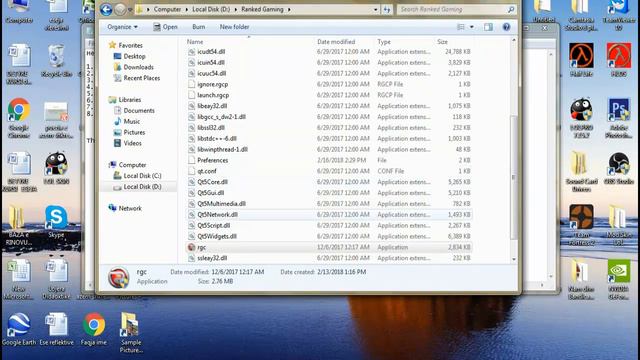Click the Open toolbar button
Screen dimensions: 640x360
165,27
